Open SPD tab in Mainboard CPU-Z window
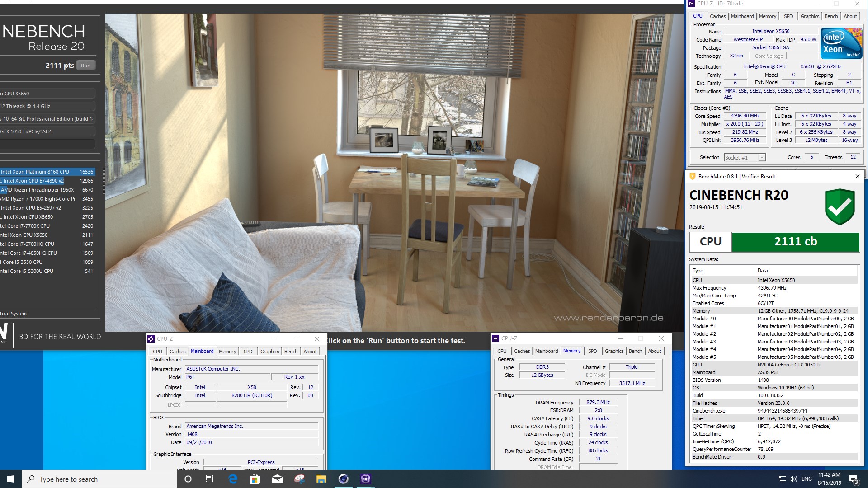This screenshot has width=868, height=488. (248, 352)
